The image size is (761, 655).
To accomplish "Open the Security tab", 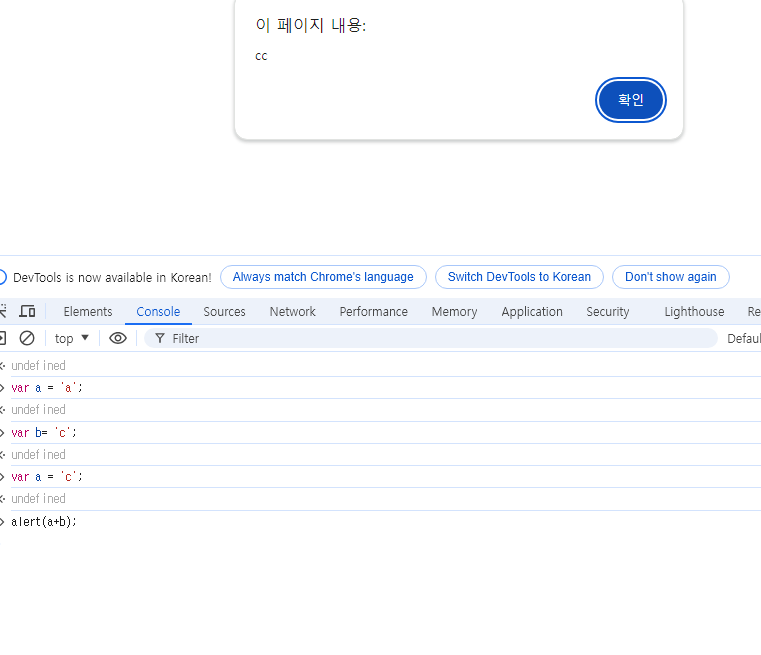I will [608, 311].
